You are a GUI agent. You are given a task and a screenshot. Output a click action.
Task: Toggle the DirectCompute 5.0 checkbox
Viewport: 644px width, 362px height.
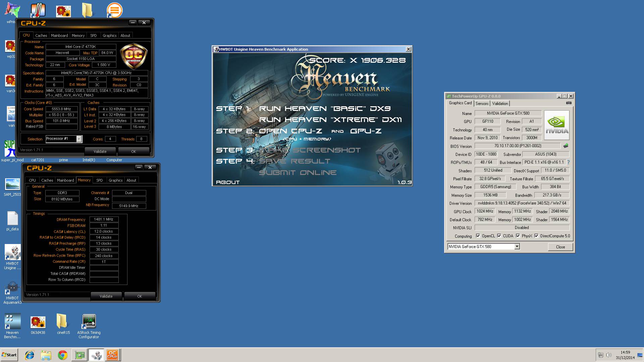coord(536,236)
